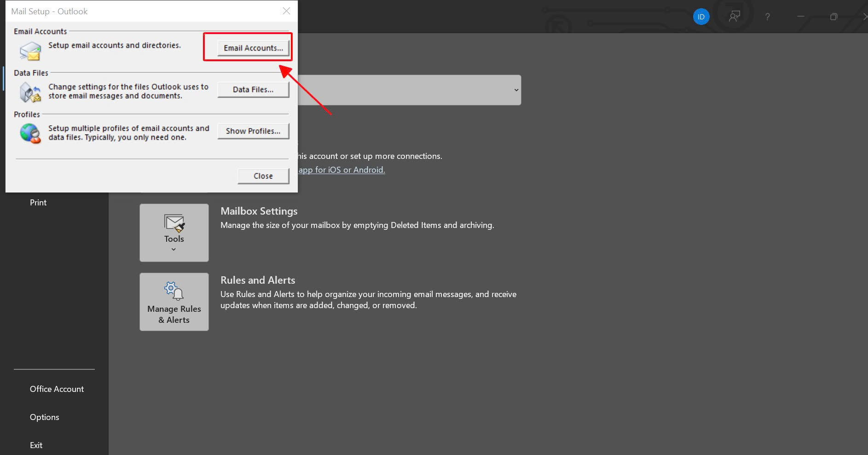Open the Tools mailbox settings button
The height and width of the screenshot is (455, 868).
174,233
